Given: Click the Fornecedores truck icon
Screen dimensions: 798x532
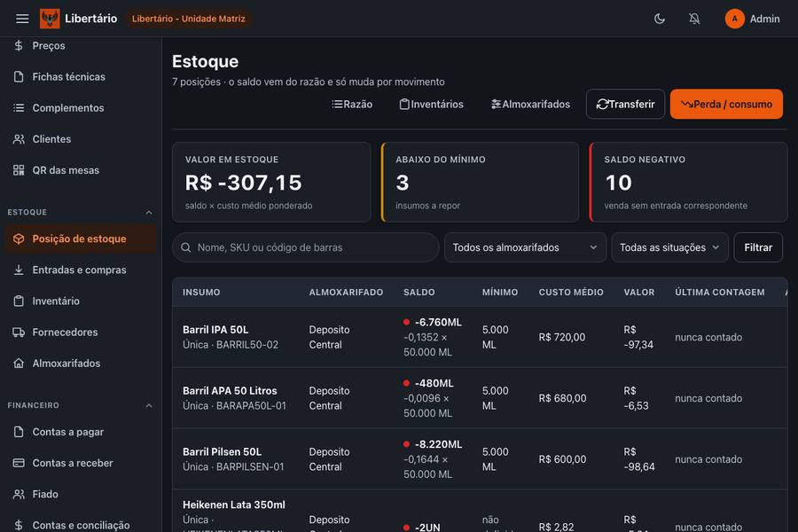Looking at the screenshot, I should [x=19, y=332].
